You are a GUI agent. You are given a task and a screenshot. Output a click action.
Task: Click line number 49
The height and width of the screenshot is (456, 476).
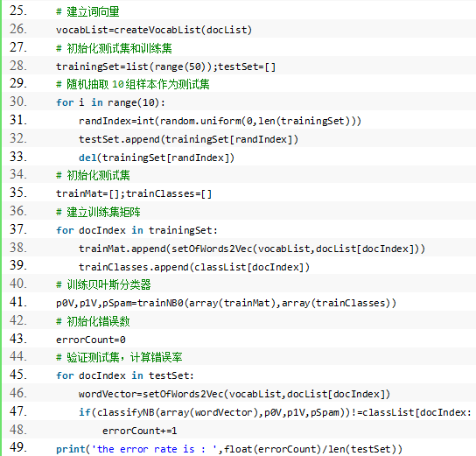coord(18,447)
